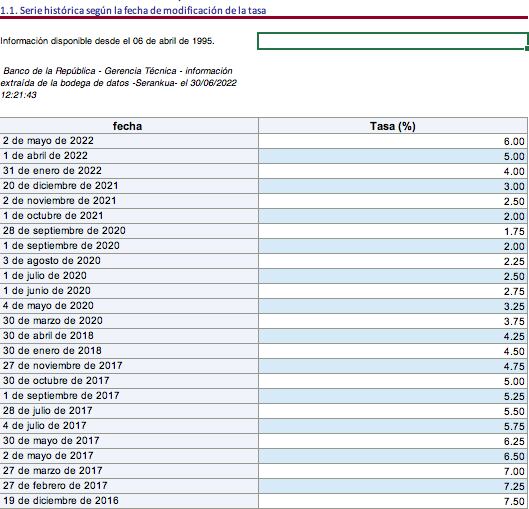The image size is (529, 509).
Task: Select the cell '30 de enero de 2018'
Action: [x=129, y=351]
